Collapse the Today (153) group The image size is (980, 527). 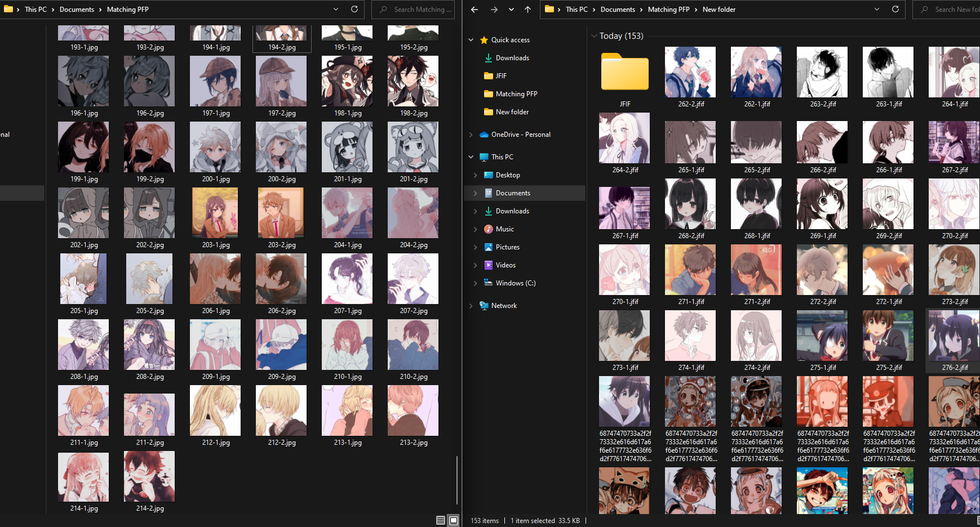tap(594, 36)
